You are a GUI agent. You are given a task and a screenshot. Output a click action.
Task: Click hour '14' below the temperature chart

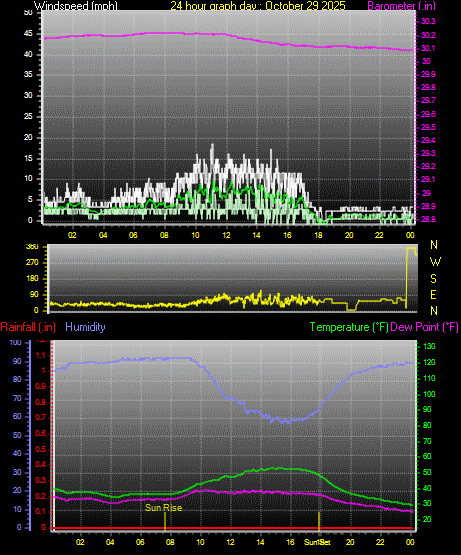coord(261,542)
